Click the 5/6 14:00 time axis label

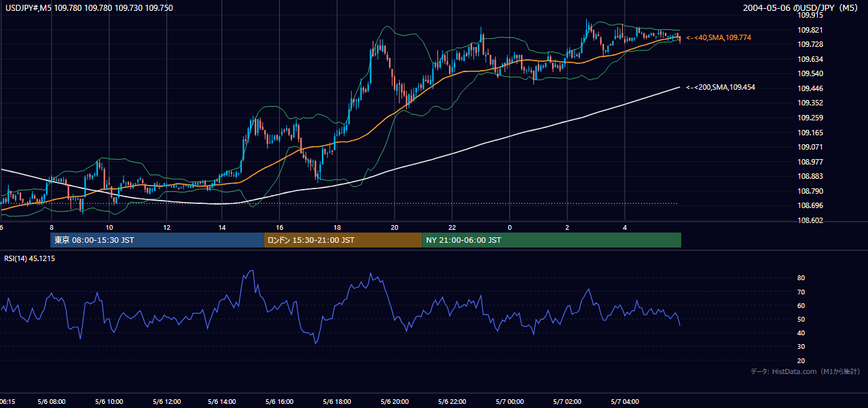[x=223, y=402]
